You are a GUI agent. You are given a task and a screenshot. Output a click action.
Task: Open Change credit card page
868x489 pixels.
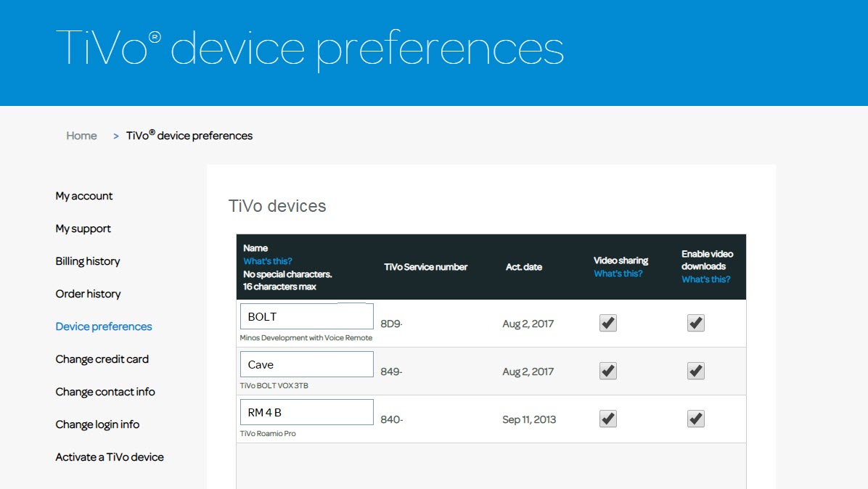(x=102, y=359)
